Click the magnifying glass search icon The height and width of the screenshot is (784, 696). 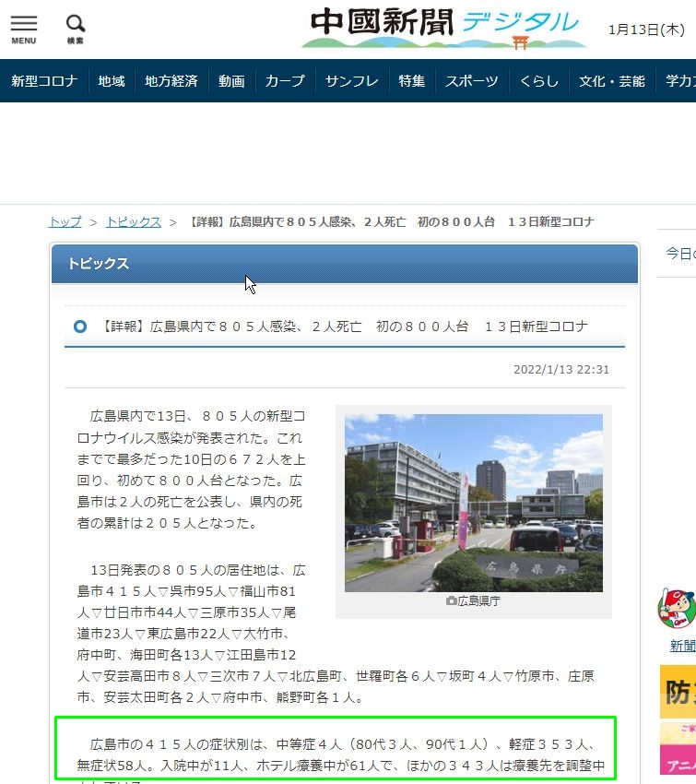tap(76, 29)
